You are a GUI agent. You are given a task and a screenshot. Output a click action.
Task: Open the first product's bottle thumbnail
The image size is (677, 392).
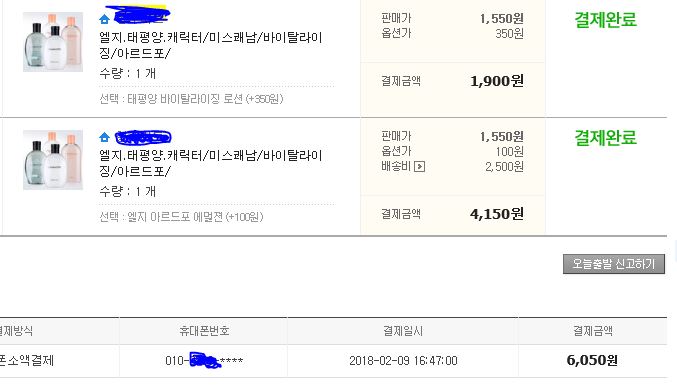point(53,42)
